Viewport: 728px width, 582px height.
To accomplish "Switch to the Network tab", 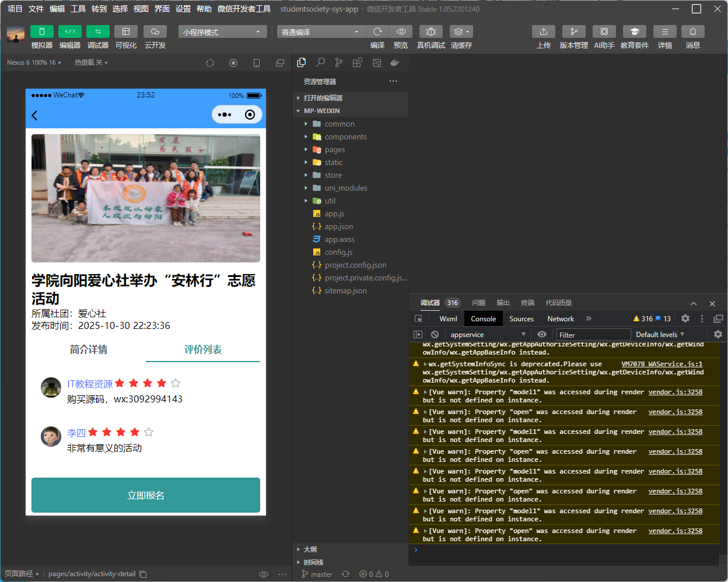I will (561, 319).
